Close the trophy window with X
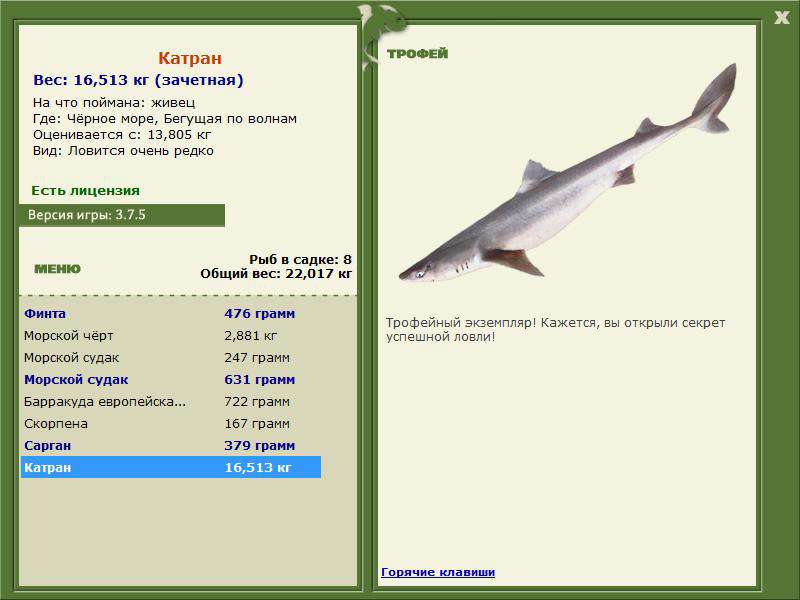Viewport: 800px width, 600px height. point(781,18)
